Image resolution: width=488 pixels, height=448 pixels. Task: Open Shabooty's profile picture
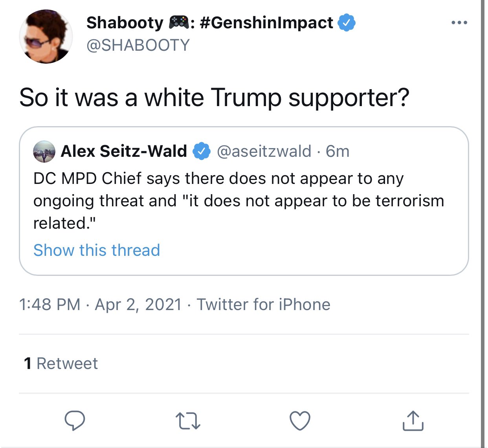click(46, 37)
